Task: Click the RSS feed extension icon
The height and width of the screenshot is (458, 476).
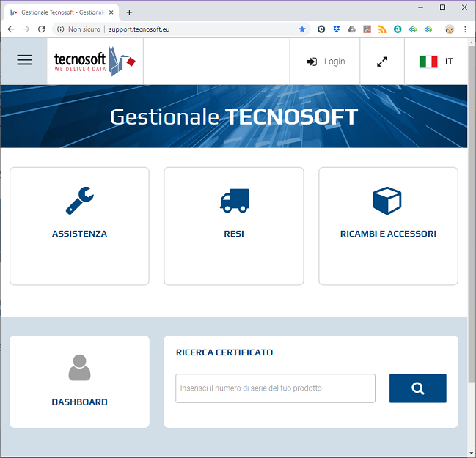Action: pyautogui.click(x=382, y=29)
